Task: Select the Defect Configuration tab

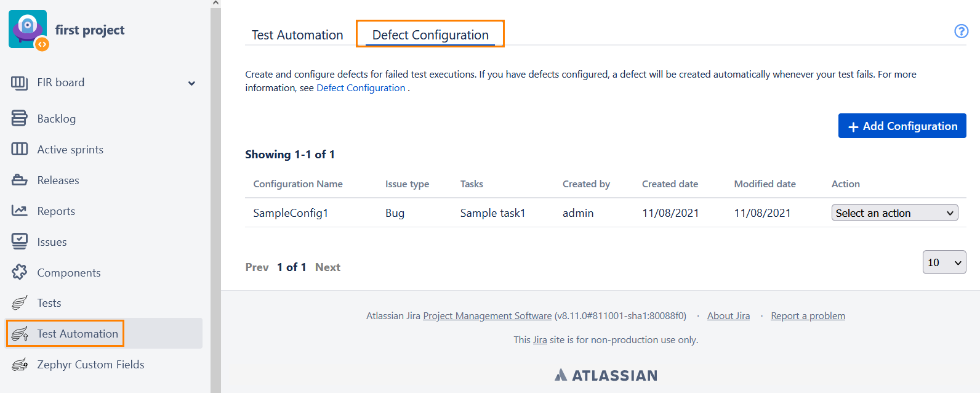Action: (429, 35)
